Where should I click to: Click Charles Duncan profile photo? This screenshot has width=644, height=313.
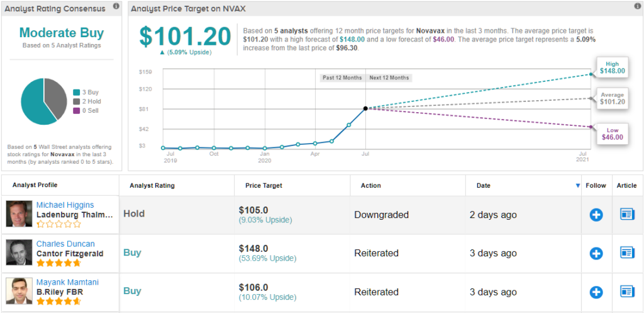[18, 253]
